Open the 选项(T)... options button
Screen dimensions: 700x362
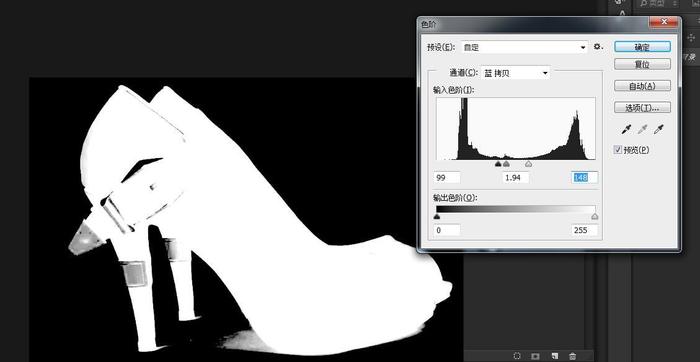click(642, 108)
